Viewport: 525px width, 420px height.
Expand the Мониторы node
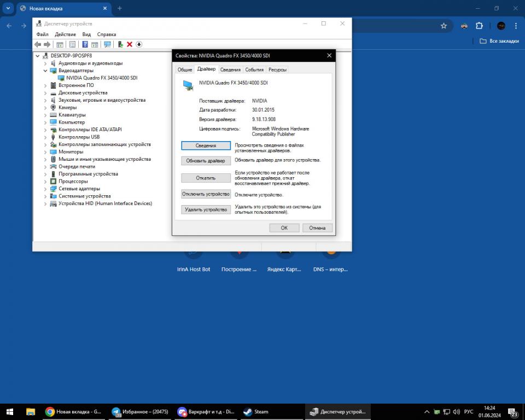[45, 151]
